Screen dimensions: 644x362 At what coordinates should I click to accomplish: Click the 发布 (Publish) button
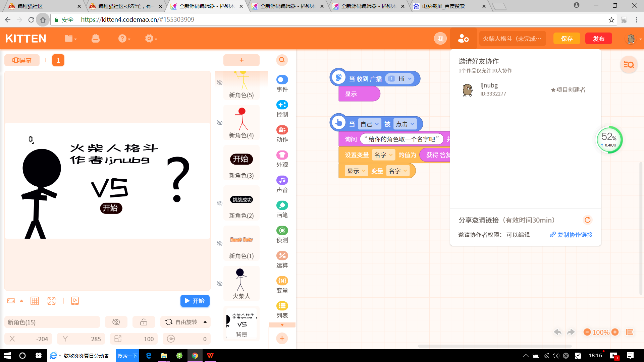coord(598,39)
